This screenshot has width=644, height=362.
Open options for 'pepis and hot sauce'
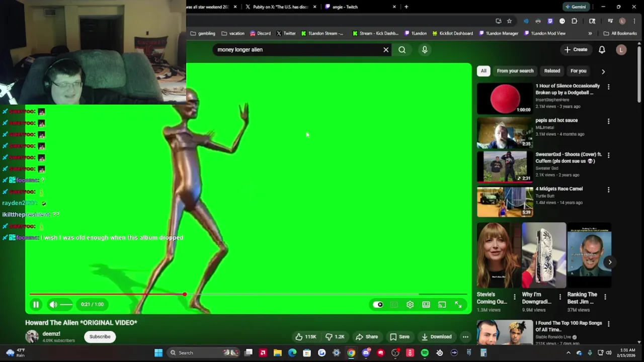608,121
